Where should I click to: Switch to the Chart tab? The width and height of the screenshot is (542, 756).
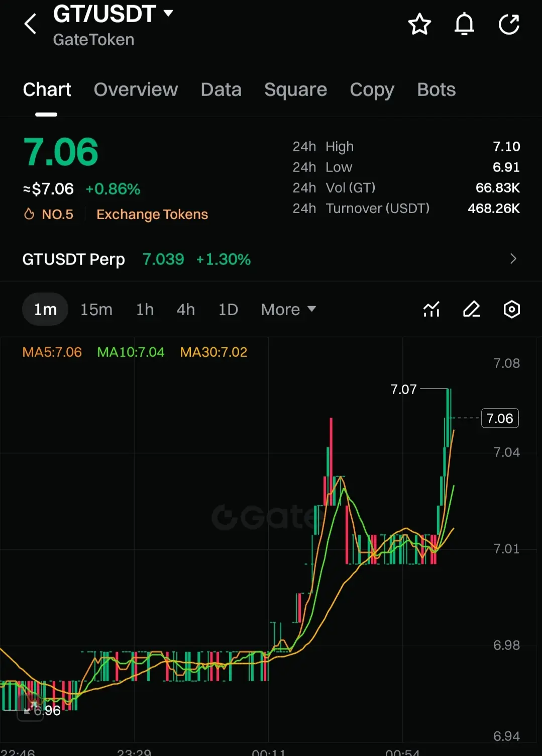(x=47, y=89)
